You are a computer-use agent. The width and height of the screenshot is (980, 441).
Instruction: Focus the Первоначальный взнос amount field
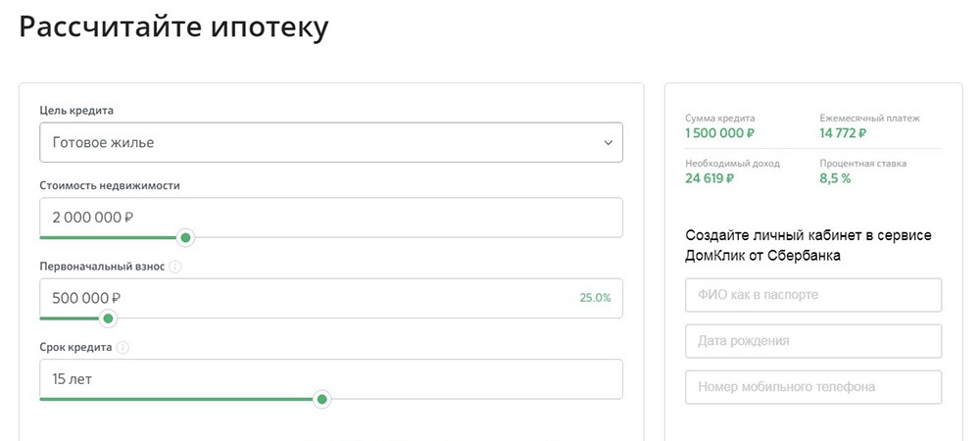pos(294,297)
